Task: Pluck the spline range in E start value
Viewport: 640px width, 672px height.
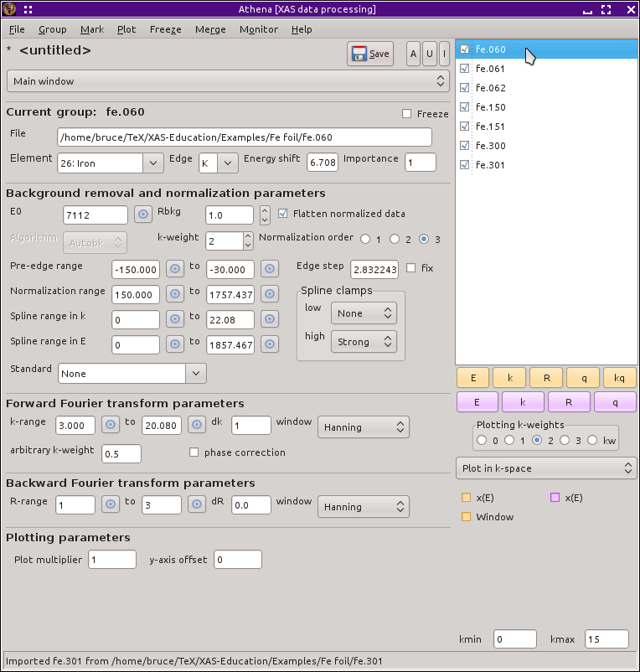Action: click(175, 344)
